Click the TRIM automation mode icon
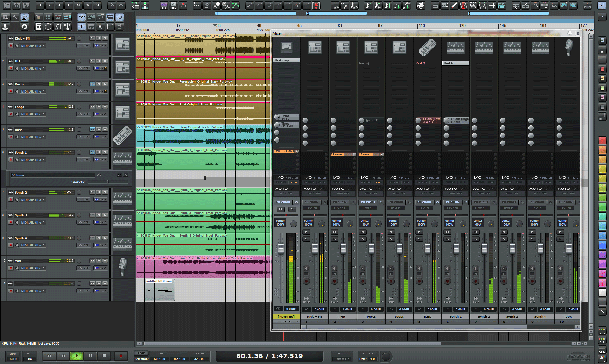 point(174,5)
